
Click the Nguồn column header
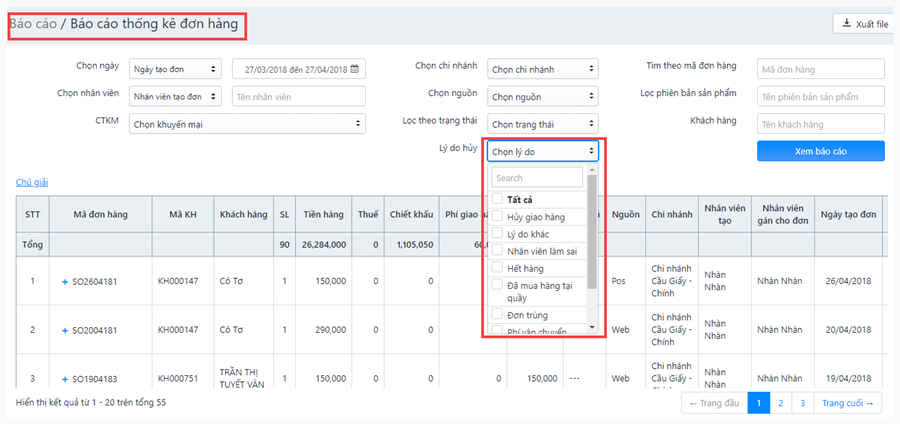pyautogui.click(x=626, y=215)
